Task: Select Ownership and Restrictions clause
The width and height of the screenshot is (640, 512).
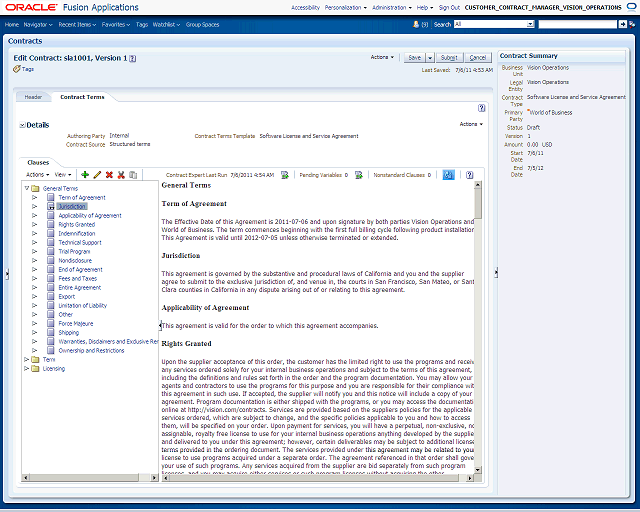Action: pos(91,350)
